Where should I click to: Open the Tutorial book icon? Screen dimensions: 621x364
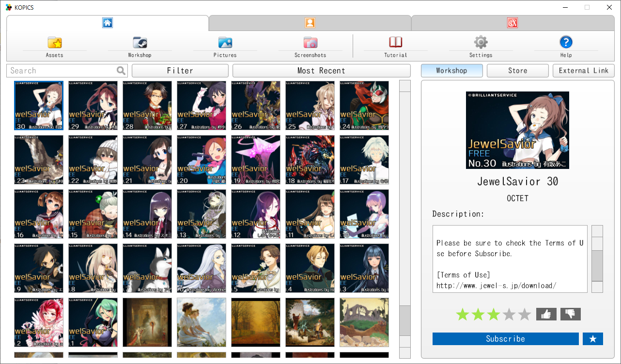click(x=396, y=43)
